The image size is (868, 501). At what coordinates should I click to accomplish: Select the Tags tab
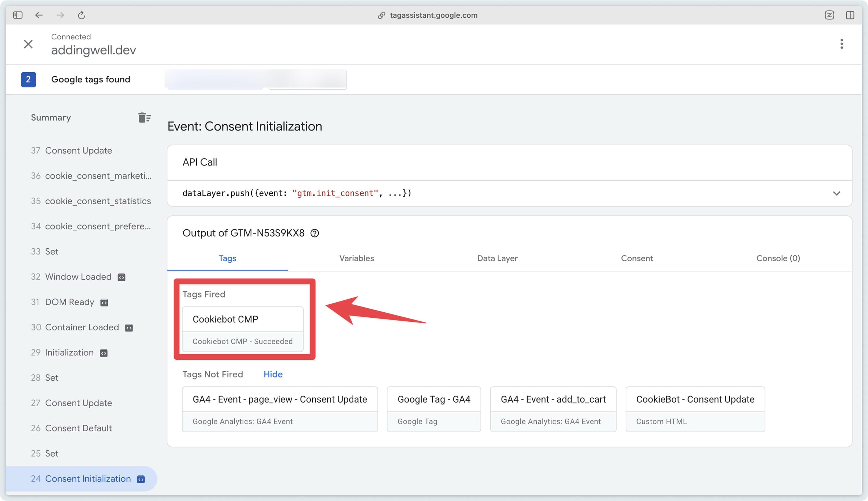point(227,258)
